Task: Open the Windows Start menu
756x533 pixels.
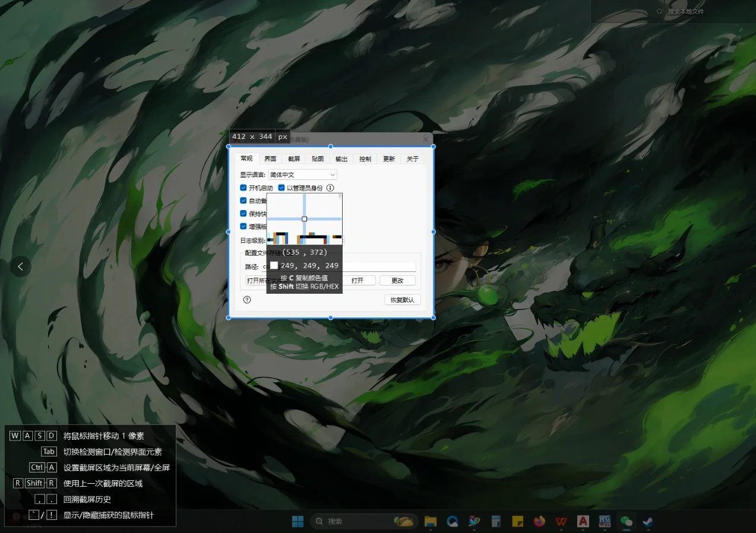Action: [x=298, y=521]
